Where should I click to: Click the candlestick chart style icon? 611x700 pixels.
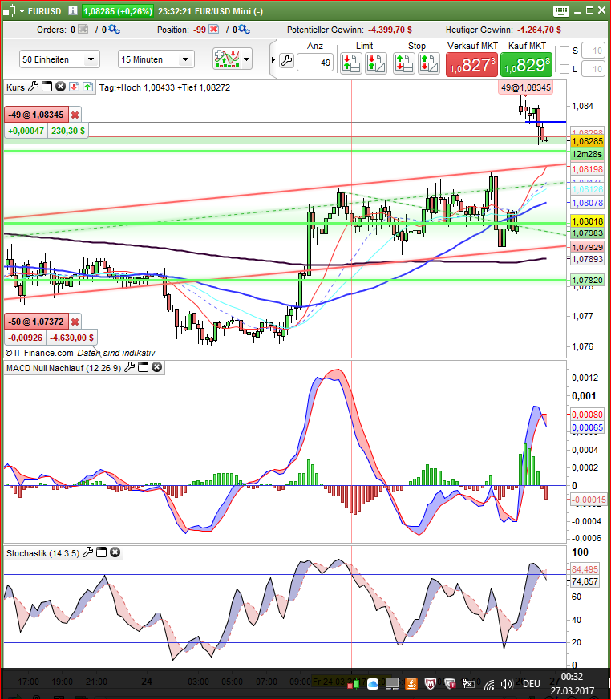pos(10,10)
